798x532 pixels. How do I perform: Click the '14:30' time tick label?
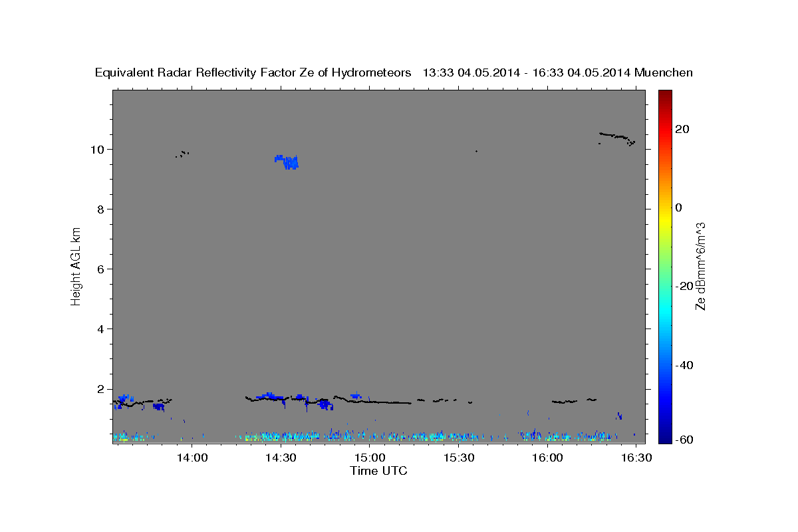[281, 458]
